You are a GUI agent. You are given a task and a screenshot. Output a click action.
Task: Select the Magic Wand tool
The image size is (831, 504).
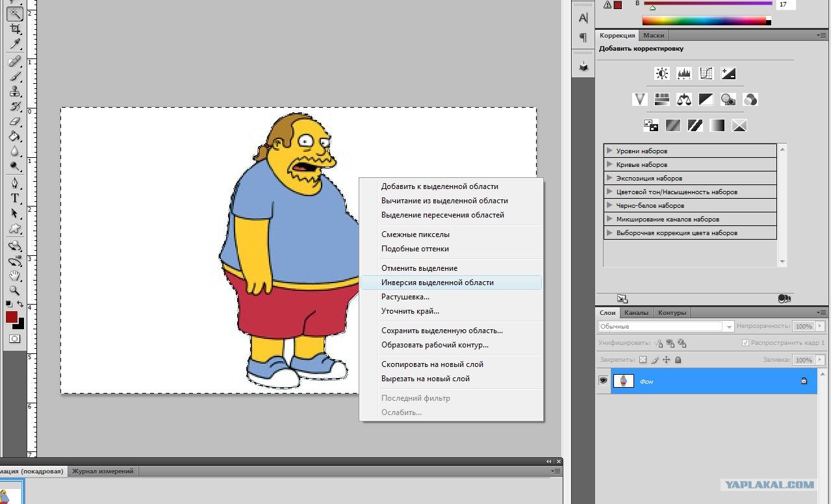pos(14,12)
